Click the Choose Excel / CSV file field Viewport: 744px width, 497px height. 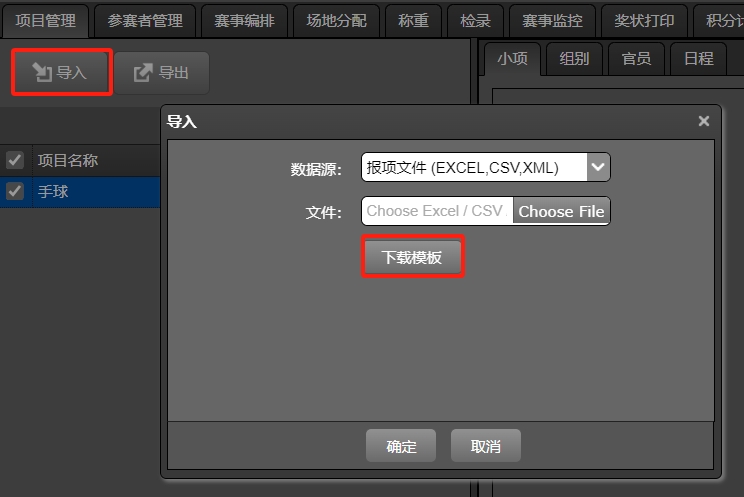pyautogui.click(x=437, y=211)
